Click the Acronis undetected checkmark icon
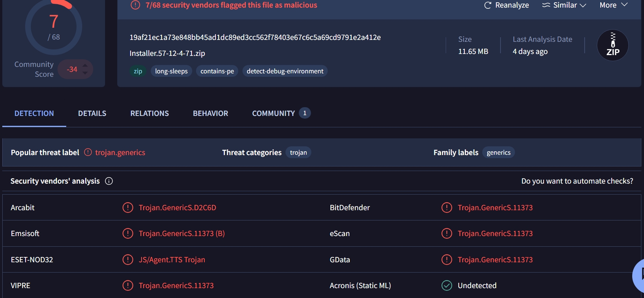The image size is (644, 298). pyautogui.click(x=446, y=285)
